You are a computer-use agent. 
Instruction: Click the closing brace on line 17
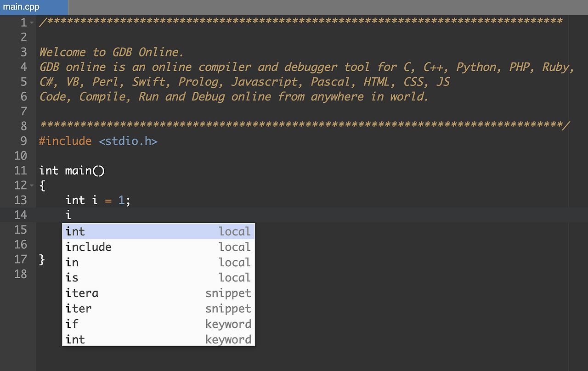[42, 259]
